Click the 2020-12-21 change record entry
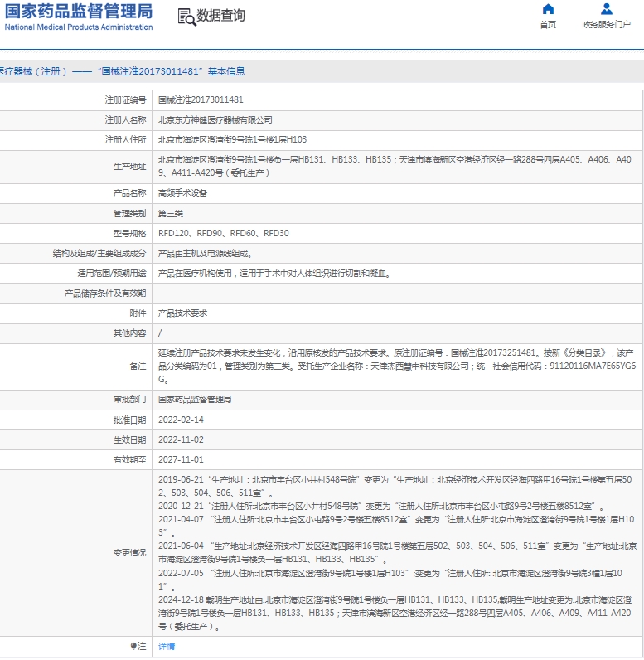644x660 pixels. click(x=381, y=506)
